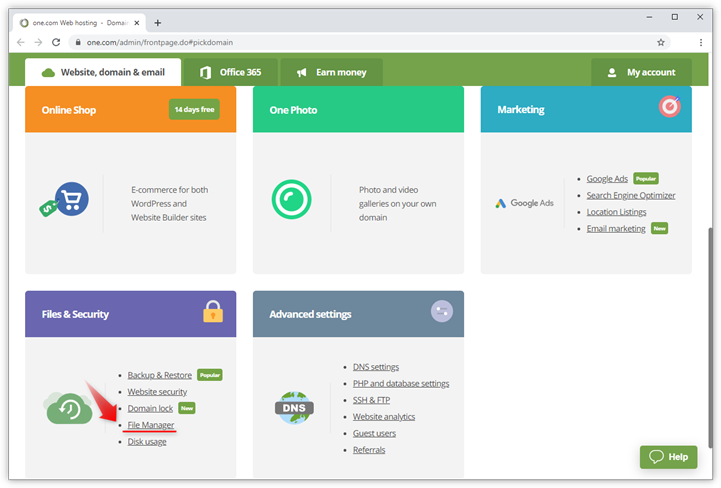Screen dimensions: 721x488
Task: Bookmark page with the star icon
Action: (661, 42)
